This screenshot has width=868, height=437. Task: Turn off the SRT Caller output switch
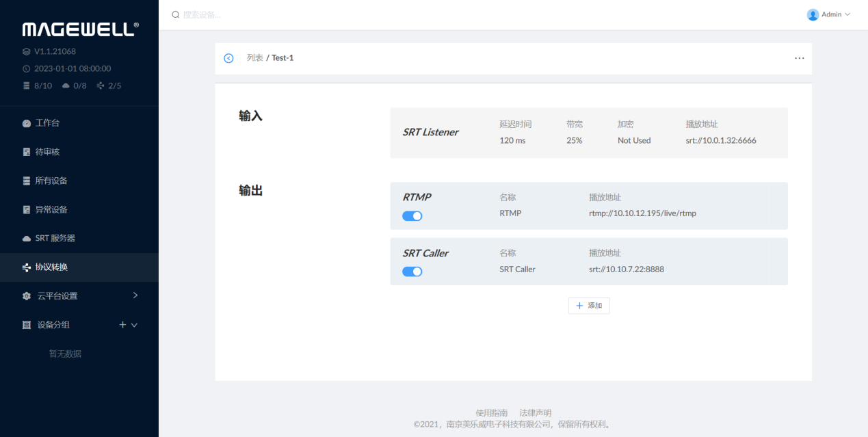pos(412,272)
